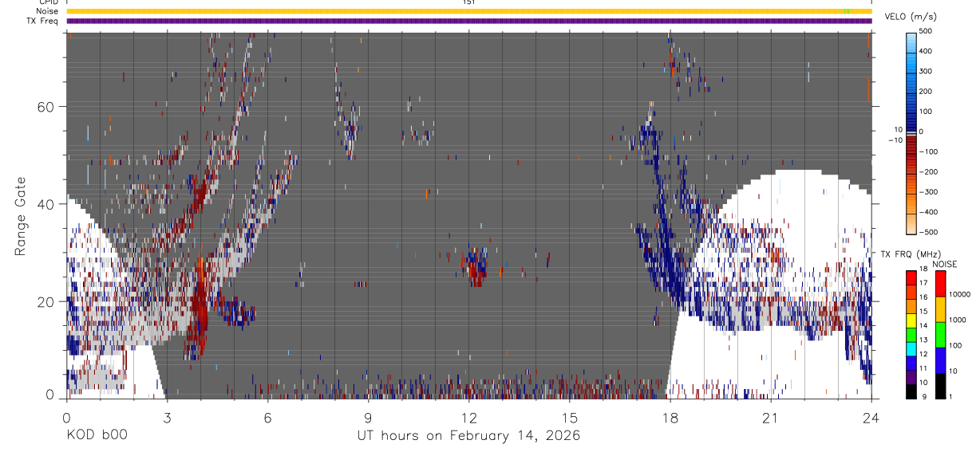Click the '18' tick on the UT hours axis
The height and width of the screenshot is (452, 980).
click(670, 417)
